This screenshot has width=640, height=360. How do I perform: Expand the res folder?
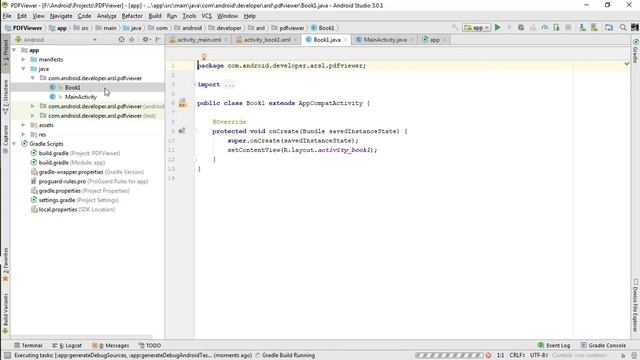24,135
